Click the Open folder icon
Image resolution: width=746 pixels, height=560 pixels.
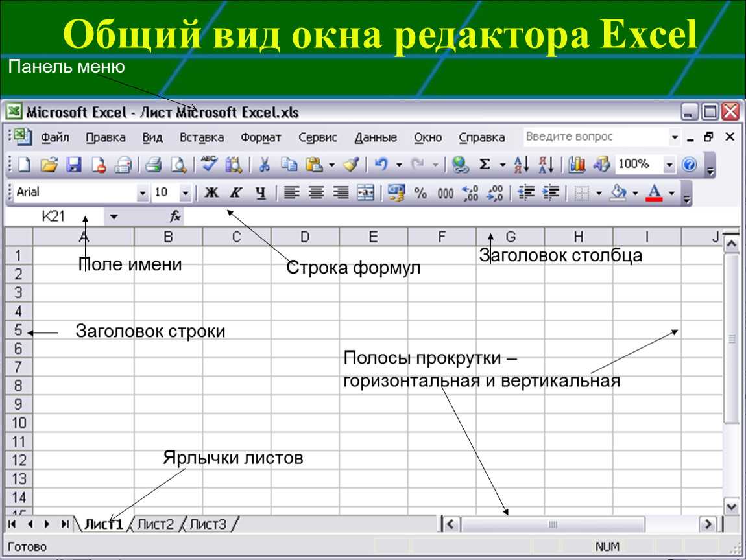(x=49, y=165)
